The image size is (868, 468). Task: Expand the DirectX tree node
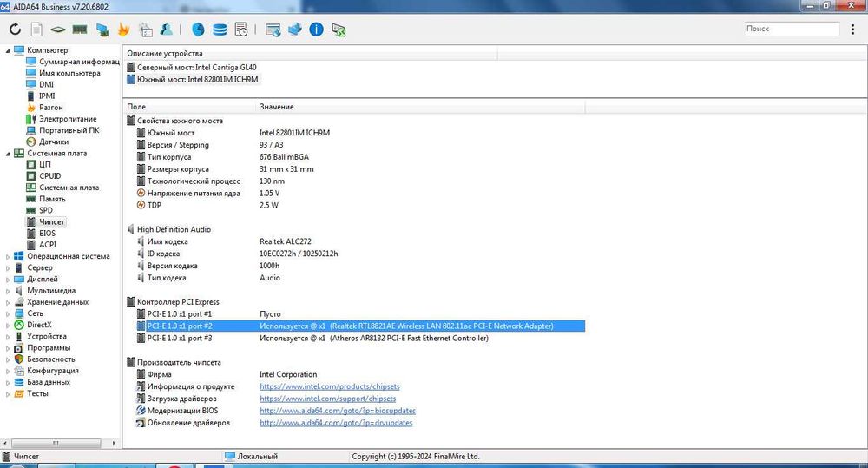point(8,325)
